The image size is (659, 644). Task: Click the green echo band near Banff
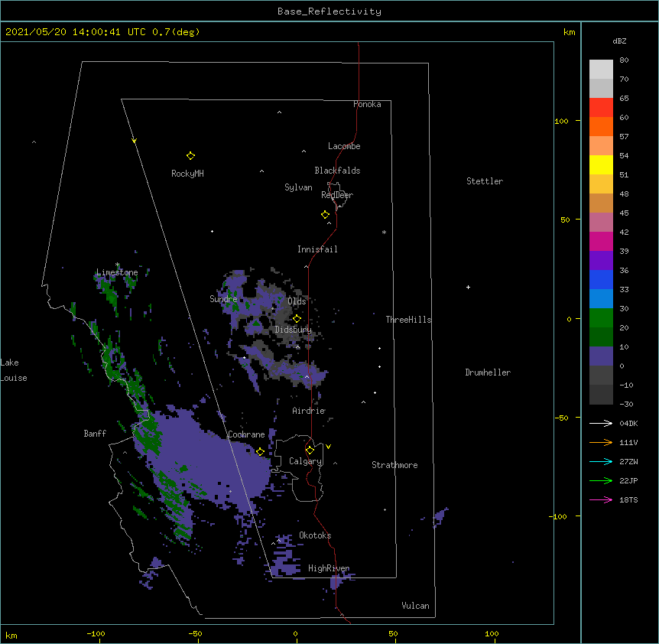tap(148, 435)
